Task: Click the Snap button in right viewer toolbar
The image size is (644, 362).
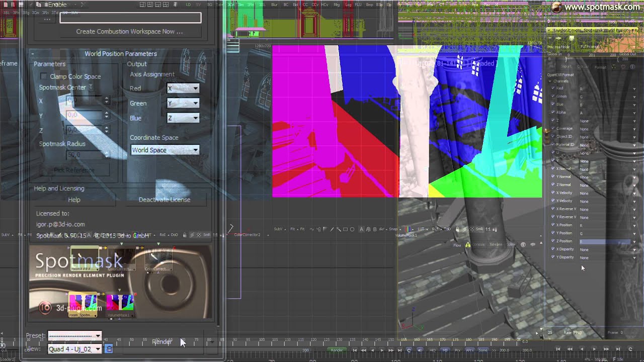Action: [393, 229]
